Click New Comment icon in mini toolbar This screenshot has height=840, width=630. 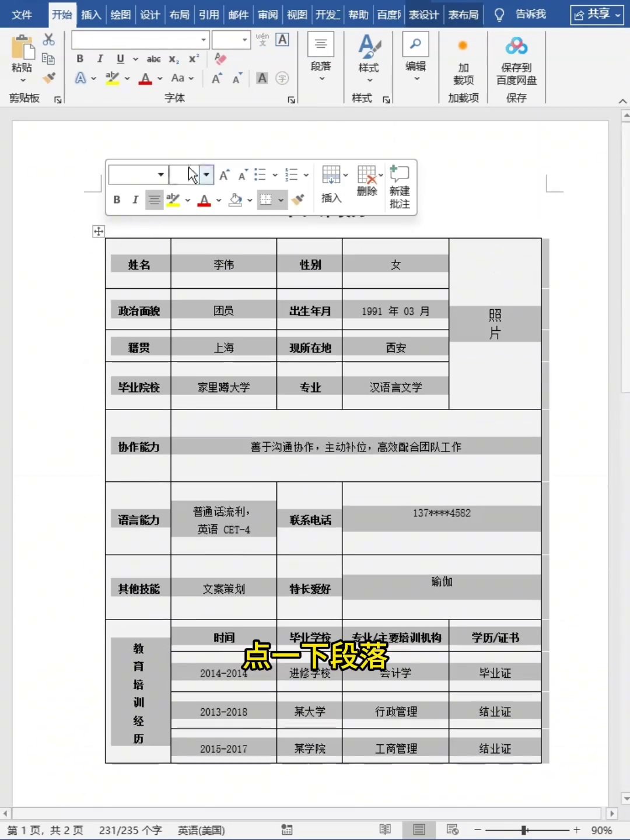pos(400,187)
